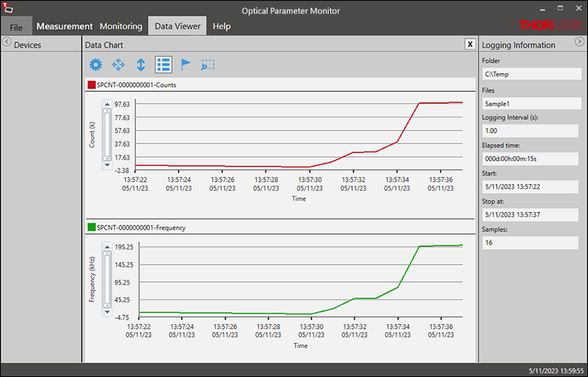Collapse the Logging Information panel
This screenshot has width=588, height=377.
click(x=580, y=43)
